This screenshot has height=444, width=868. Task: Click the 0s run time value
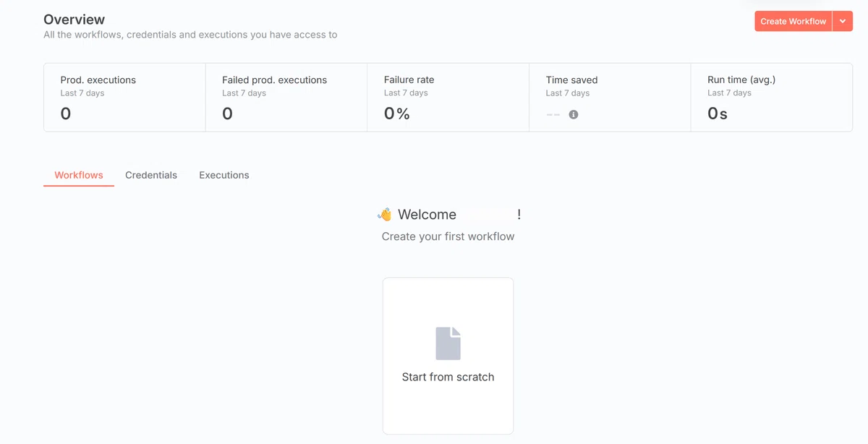point(718,114)
